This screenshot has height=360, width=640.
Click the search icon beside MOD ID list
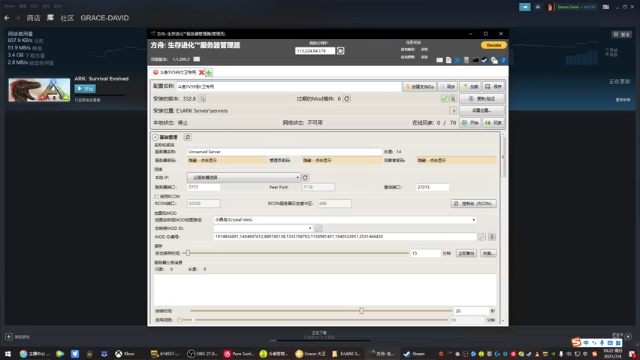coord(482,237)
